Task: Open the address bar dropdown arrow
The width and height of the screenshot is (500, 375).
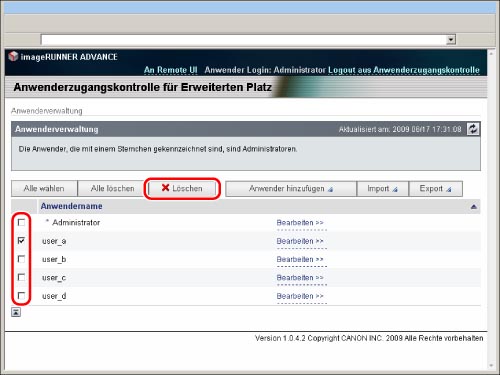Action: [x=451, y=40]
